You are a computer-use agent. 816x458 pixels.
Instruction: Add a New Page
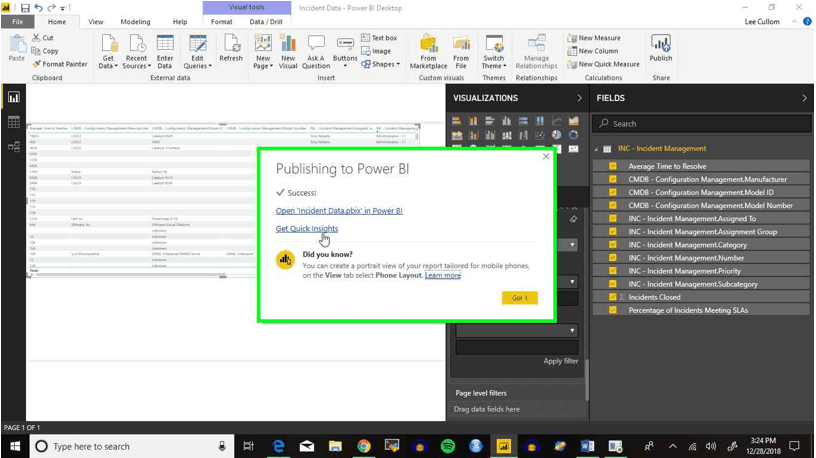(263, 51)
